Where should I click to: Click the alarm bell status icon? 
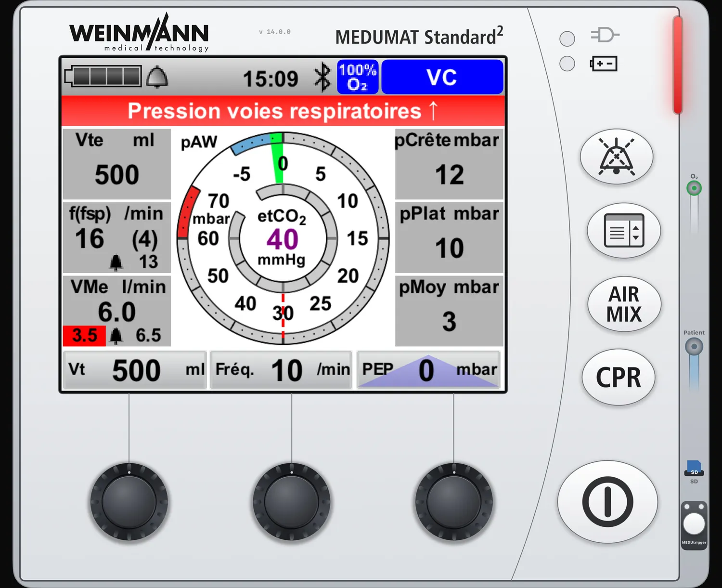[157, 77]
